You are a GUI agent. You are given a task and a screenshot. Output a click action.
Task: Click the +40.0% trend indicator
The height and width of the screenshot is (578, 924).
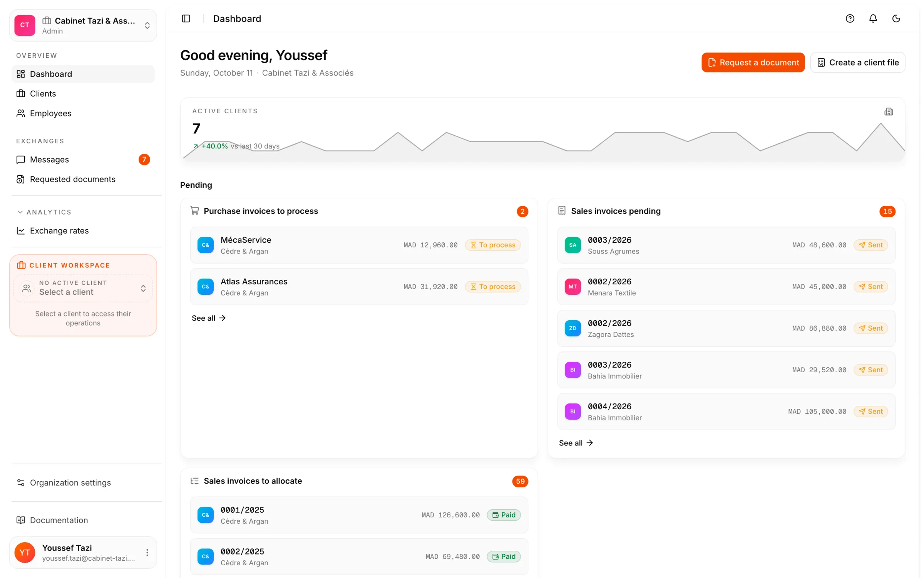point(211,146)
